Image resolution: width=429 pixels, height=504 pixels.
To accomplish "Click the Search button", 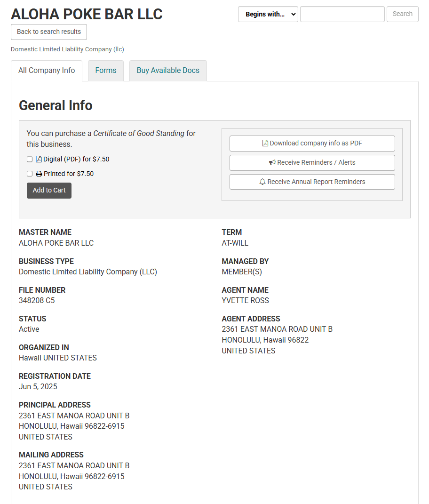I will pyautogui.click(x=402, y=14).
